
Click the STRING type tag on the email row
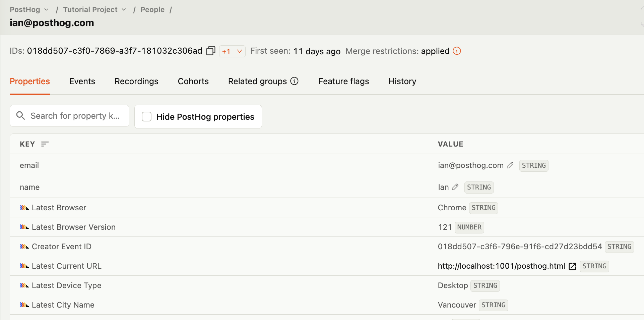click(x=534, y=165)
